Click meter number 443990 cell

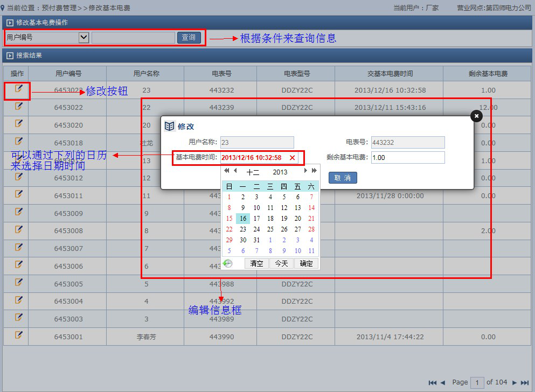(x=221, y=337)
